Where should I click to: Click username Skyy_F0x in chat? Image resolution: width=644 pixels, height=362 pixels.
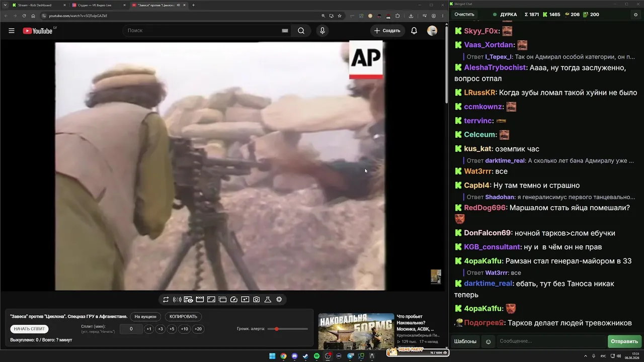(x=481, y=31)
